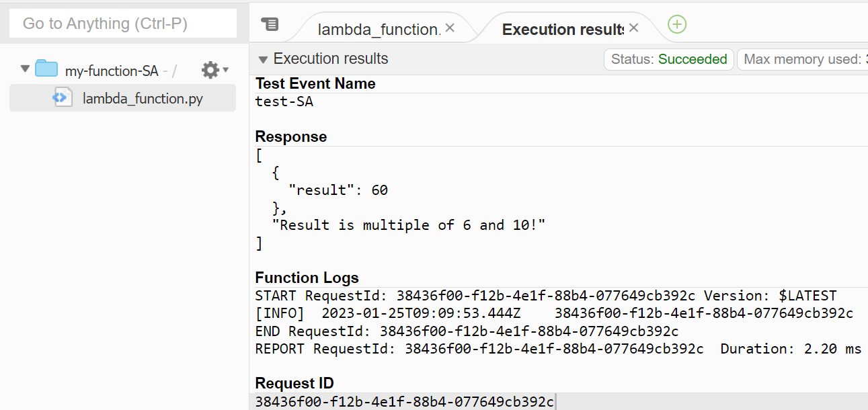This screenshot has height=410, width=868.
Task: Open a new tab with the green plus icon
Action: [x=677, y=24]
